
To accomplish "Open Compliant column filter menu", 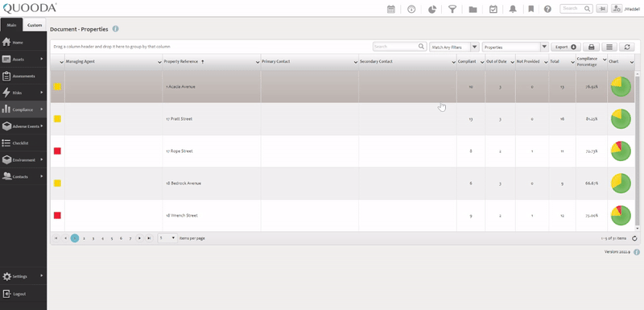I will [481, 62].
